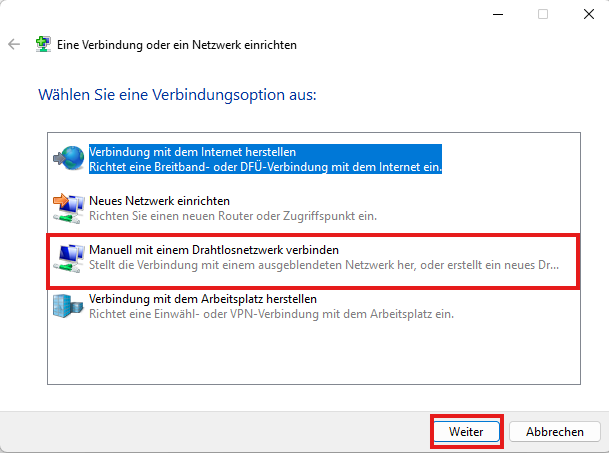Click the wireless network computers icon

tap(69, 258)
